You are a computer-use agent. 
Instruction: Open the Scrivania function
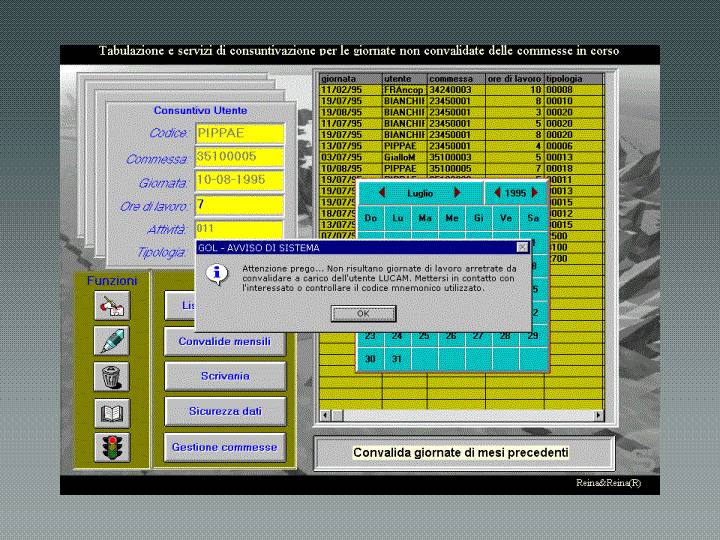(224, 376)
